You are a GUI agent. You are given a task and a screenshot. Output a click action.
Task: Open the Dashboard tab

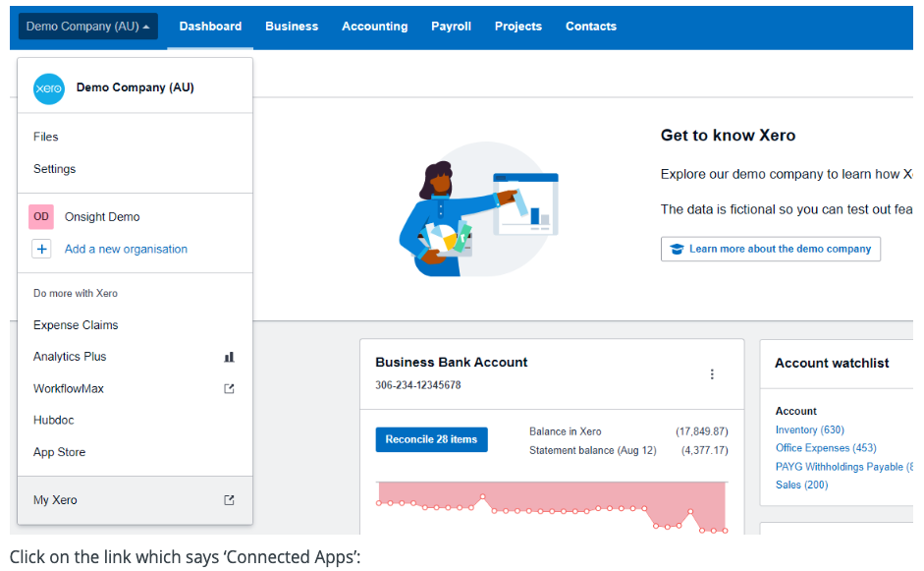[x=210, y=27]
